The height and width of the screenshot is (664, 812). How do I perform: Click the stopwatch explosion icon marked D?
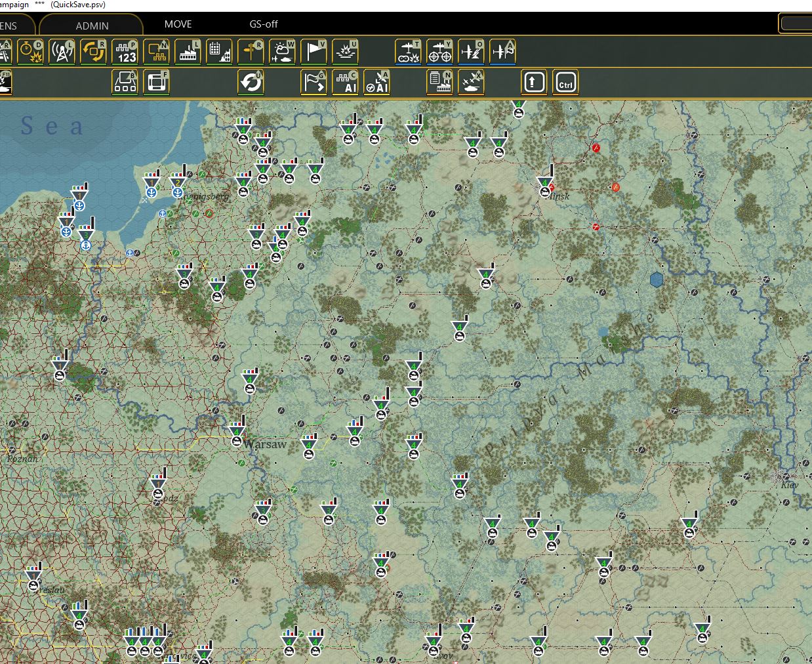tap(30, 52)
